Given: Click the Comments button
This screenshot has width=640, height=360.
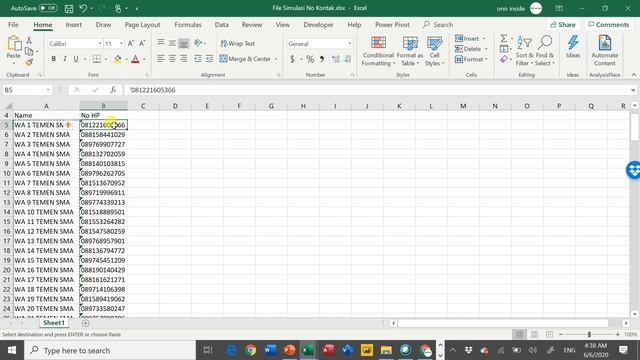Looking at the screenshot, I should (609, 24).
